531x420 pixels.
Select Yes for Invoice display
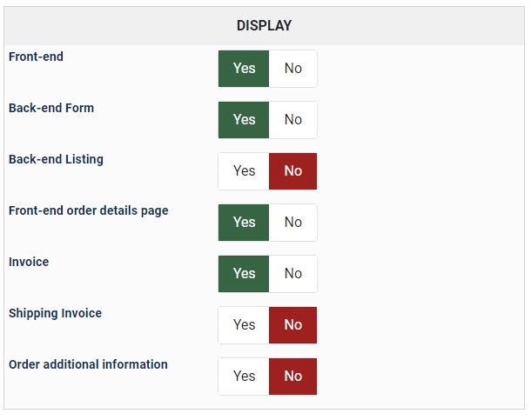click(244, 274)
